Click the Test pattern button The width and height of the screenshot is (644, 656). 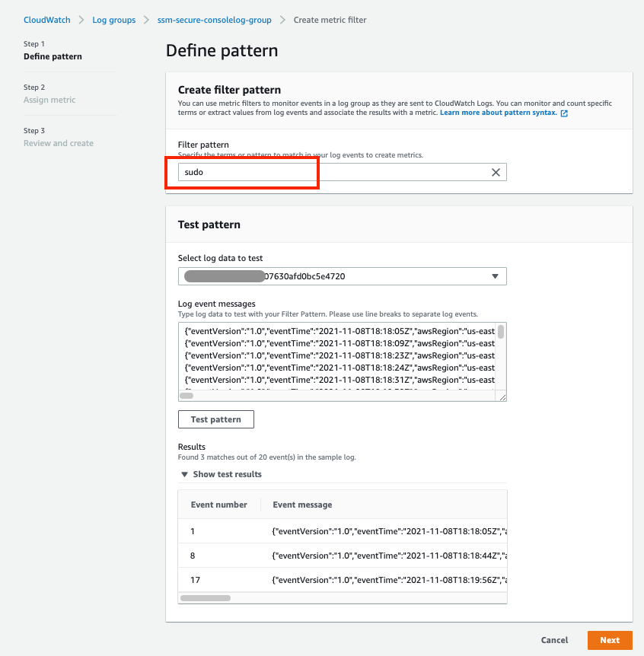(215, 419)
